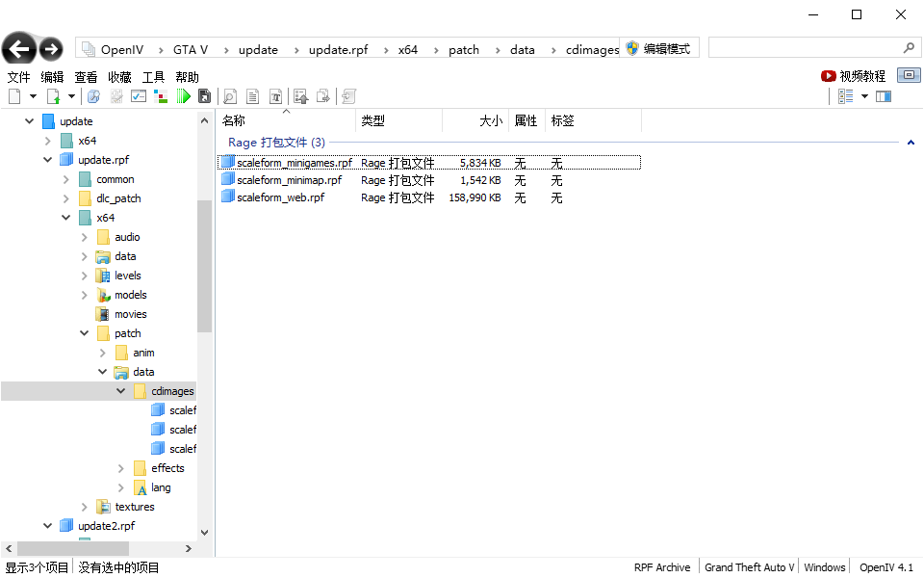Viewport: 924px width, 578px height.
Task: Click the T text page icon
Action: (276, 96)
